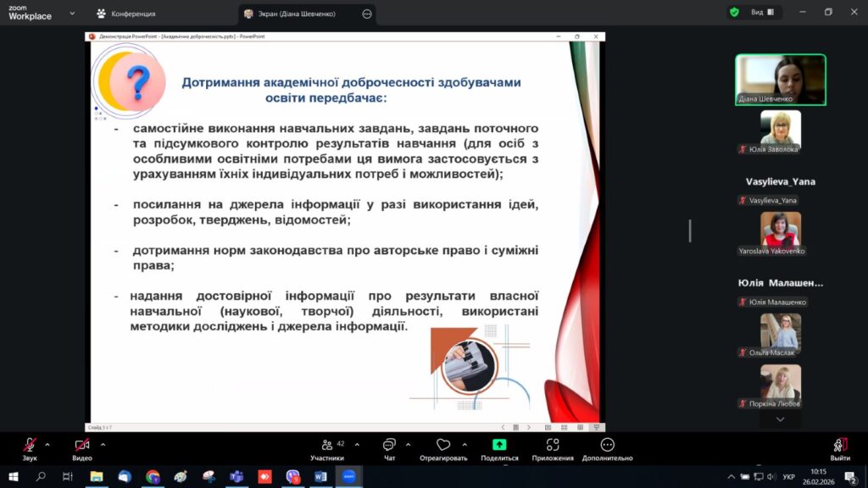The image size is (868, 488).
Task: Switch to the Конференция tab
Action: point(125,14)
